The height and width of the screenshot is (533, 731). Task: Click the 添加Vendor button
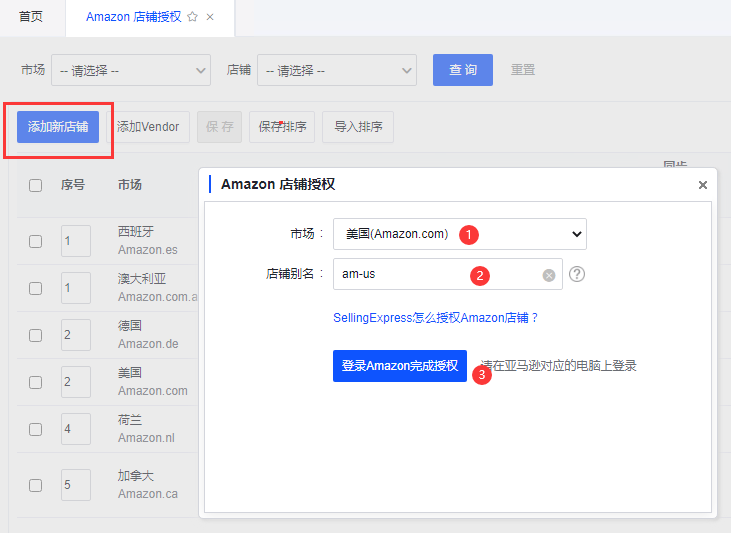point(148,127)
